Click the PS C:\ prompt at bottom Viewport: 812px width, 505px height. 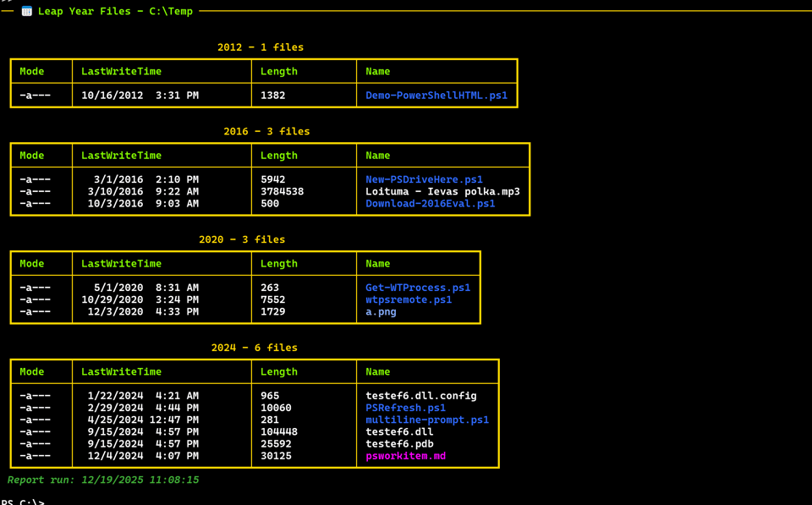24,501
